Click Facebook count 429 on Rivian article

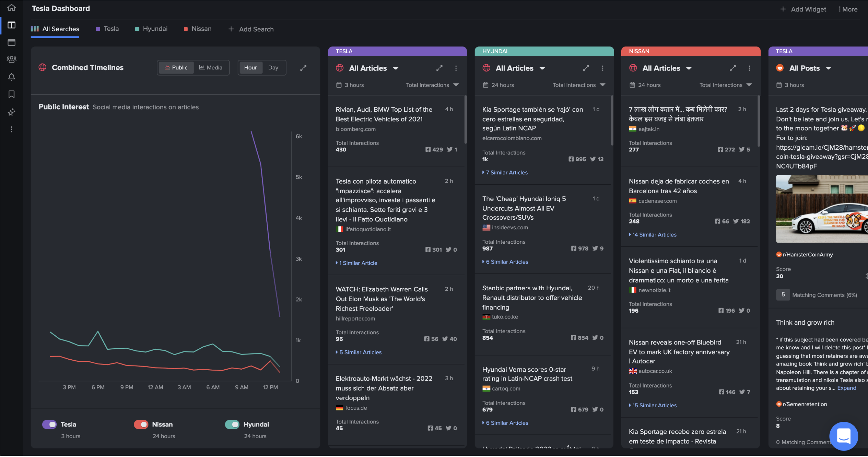click(x=434, y=150)
